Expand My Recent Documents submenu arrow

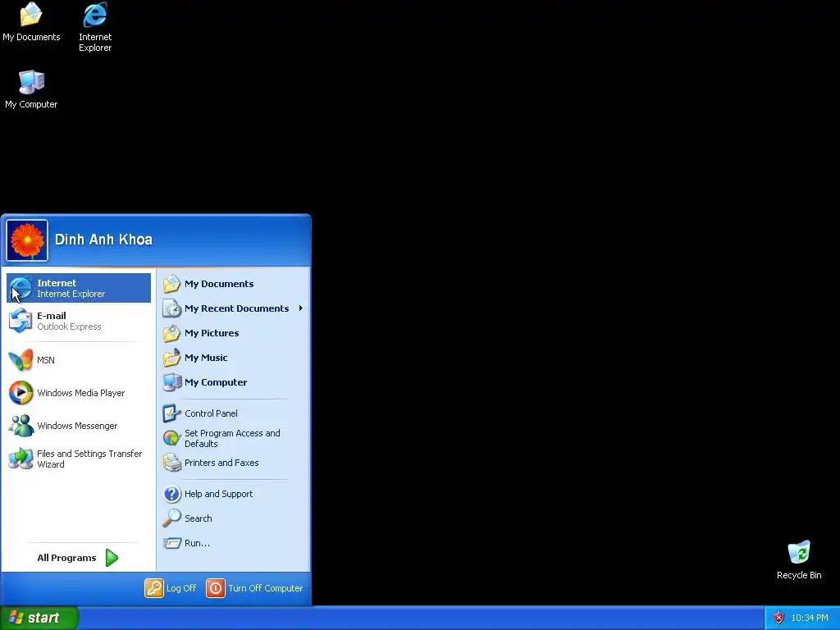pyautogui.click(x=300, y=308)
